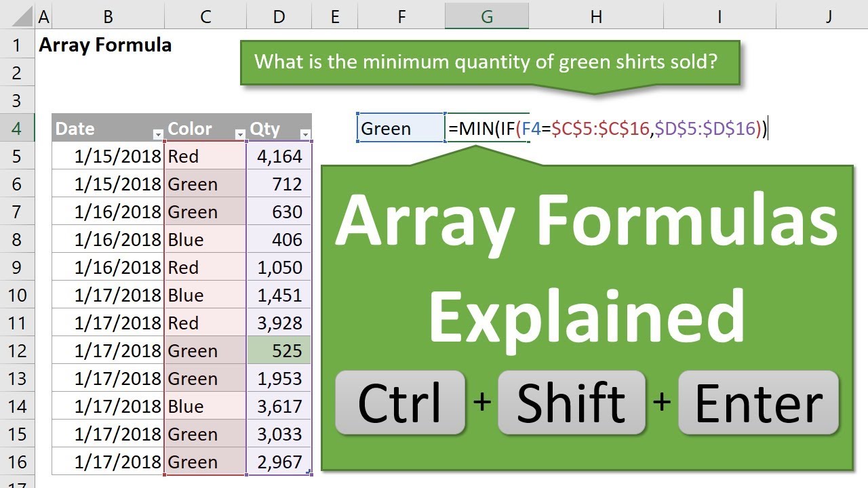Click the Enter key graphic
Image resolution: width=868 pixels, height=488 pixels.
759,403
